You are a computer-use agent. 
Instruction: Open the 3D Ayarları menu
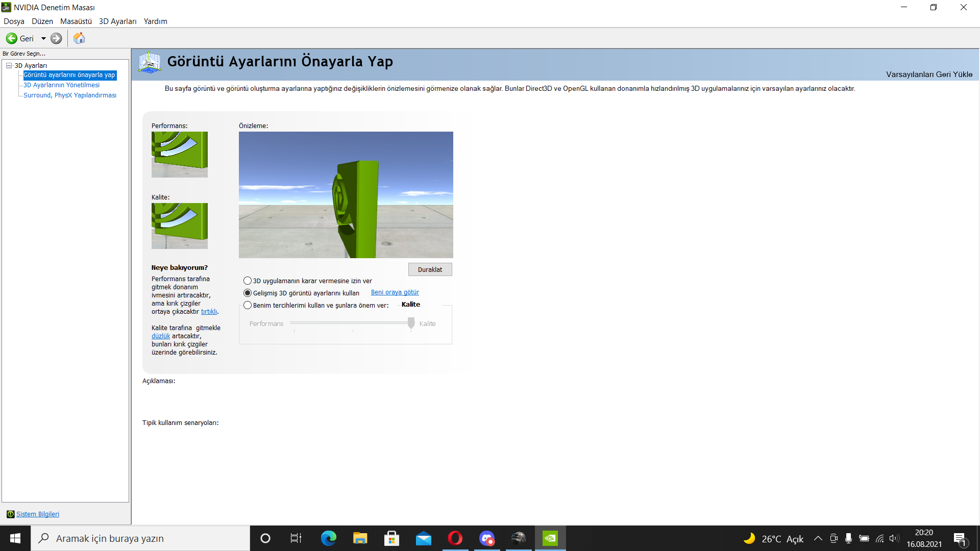coord(117,21)
